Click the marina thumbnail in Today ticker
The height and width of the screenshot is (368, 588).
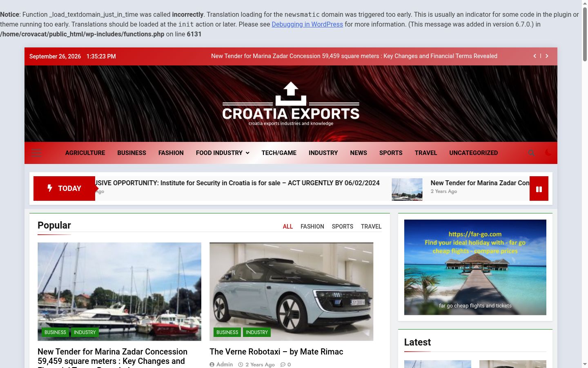pyautogui.click(x=407, y=189)
